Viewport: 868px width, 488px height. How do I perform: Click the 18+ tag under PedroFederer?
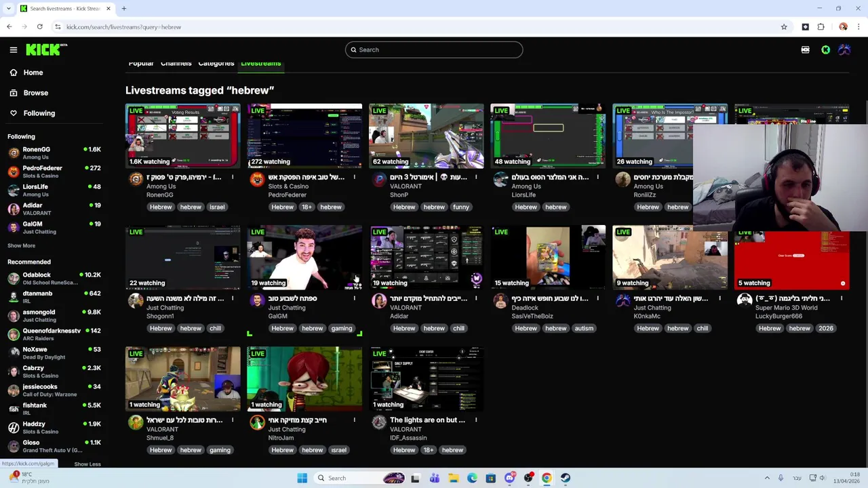pyautogui.click(x=307, y=207)
